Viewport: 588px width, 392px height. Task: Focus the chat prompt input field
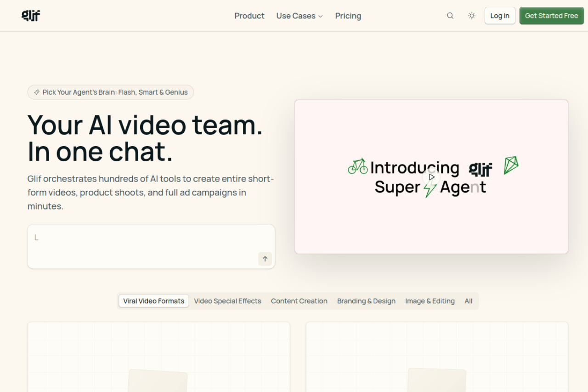[x=151, y=246]
